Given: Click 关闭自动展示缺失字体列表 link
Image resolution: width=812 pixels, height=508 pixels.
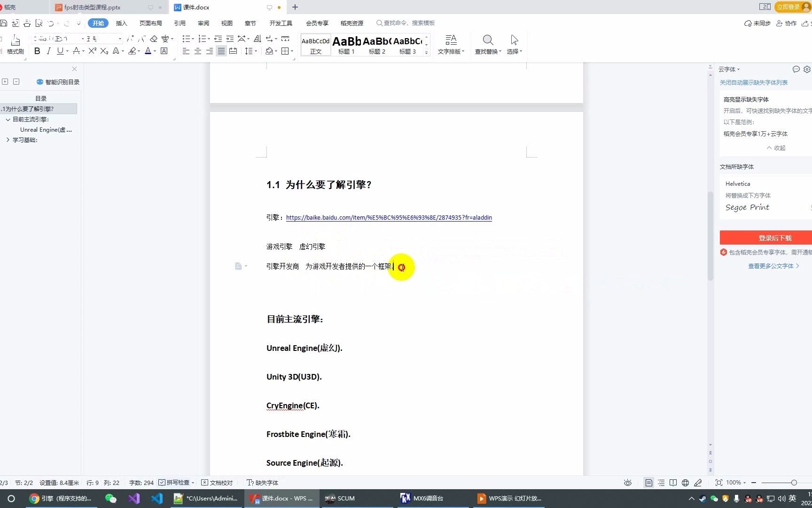Looking at the screenshot, I should point(753,82).
